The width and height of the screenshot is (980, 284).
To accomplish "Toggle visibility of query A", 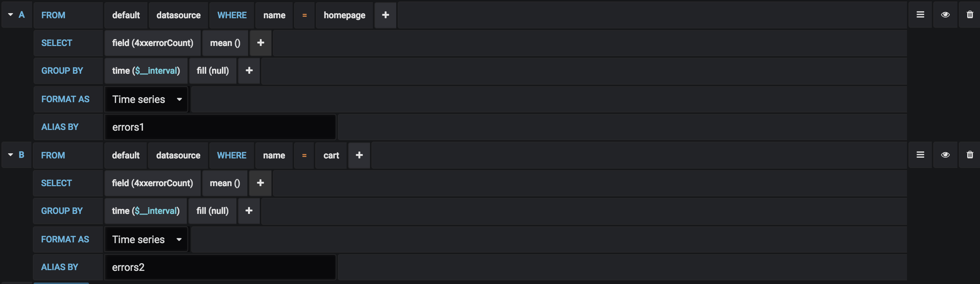I will [x=945, y=15].
